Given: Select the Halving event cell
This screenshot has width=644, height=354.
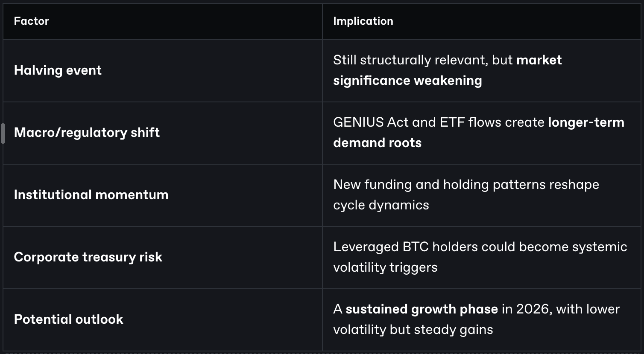Looking at the screenshot, I should click(58, 70).
